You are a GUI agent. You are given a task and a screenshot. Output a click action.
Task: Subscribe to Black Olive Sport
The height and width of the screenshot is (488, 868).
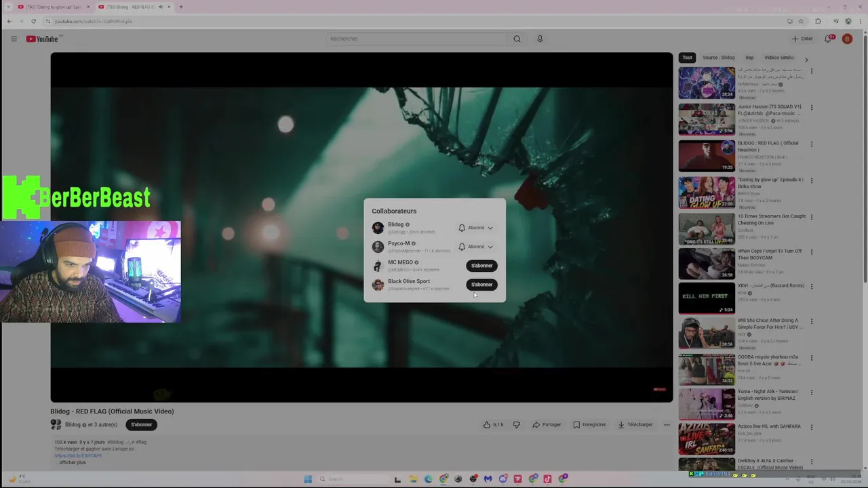[481, 285]
